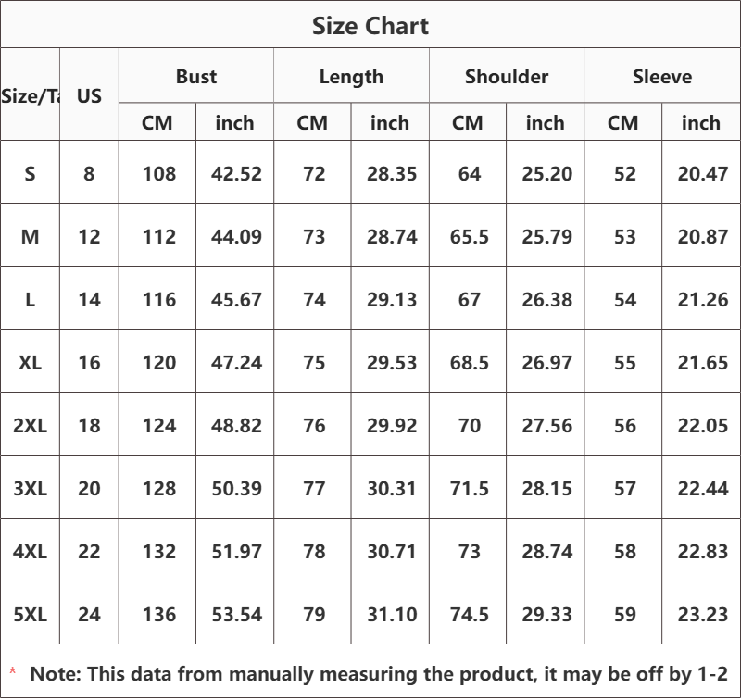Image resolution: width=741 pixels, height=700 pixels.
Task: Click the manual measuring note text
Action: 379,674
